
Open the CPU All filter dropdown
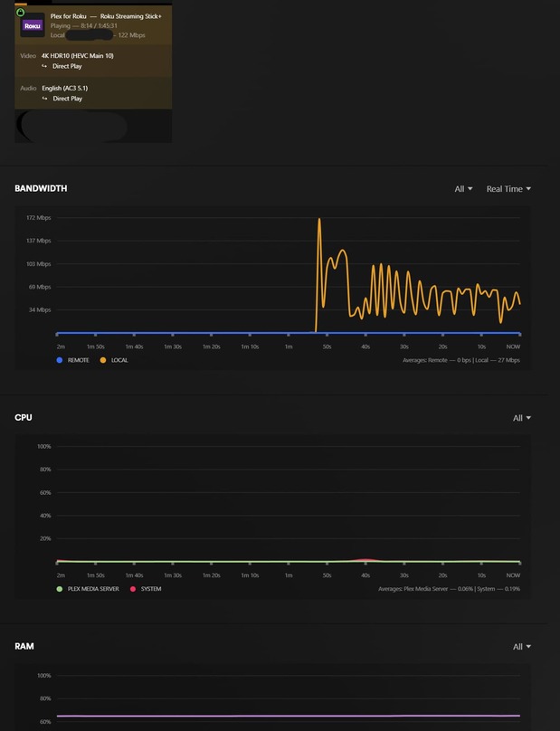point(522,418)
